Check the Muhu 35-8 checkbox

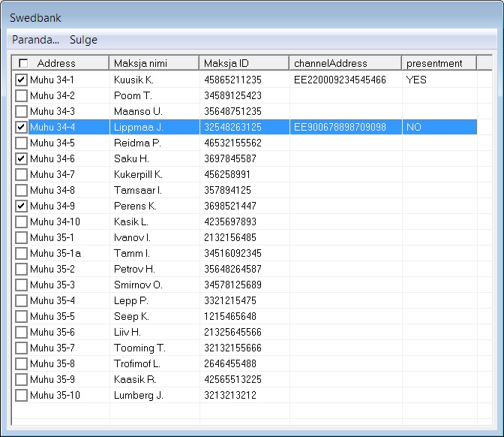[21, 363]
